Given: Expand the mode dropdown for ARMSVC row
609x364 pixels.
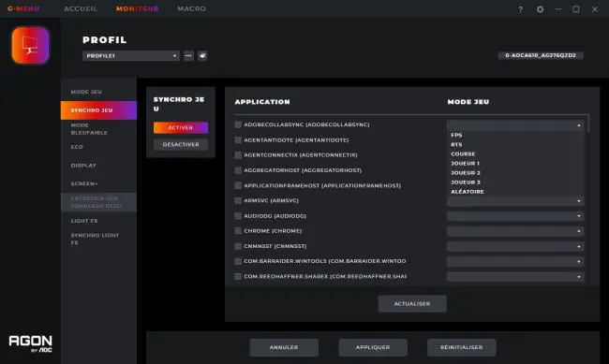Looking at the screenshot, I should (515, 201).
